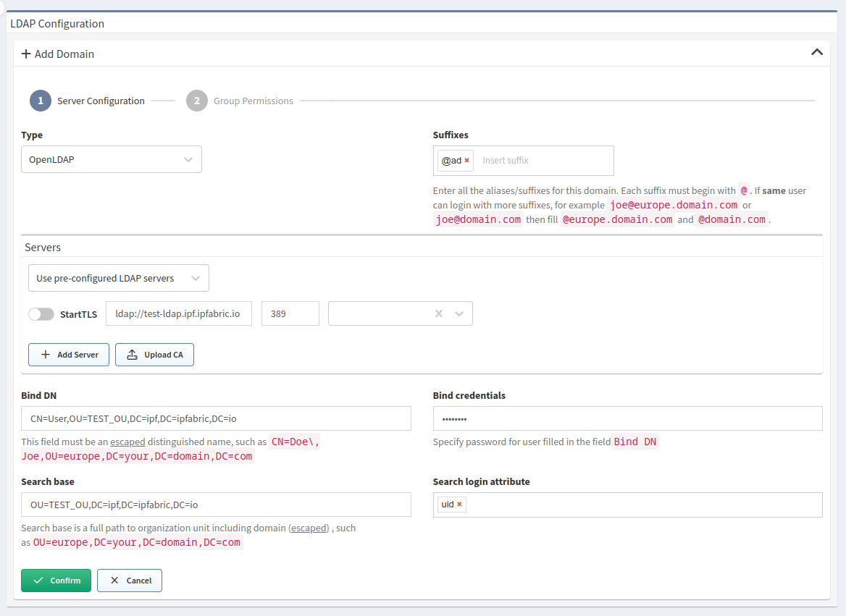Confirm the LDAP domain settings
This screenshot has height=616, width=846.
56,581
